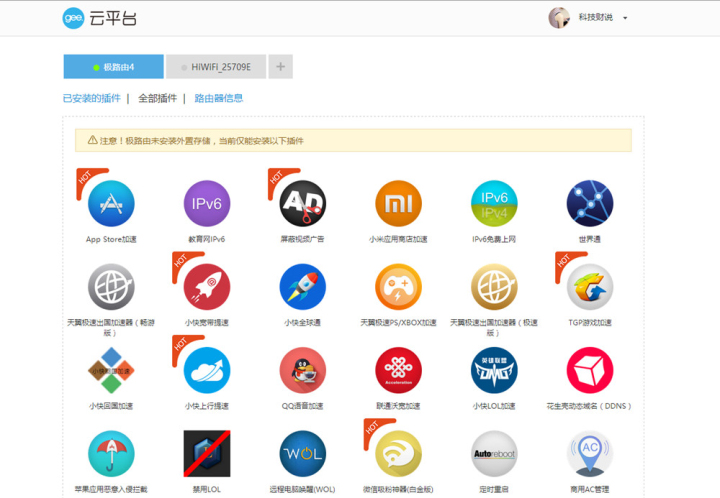The image size is (720, 498).
Task: Open the gray 天翼极速出国加速器 畅游版 globe icon
Action: (x=111, y=287)
